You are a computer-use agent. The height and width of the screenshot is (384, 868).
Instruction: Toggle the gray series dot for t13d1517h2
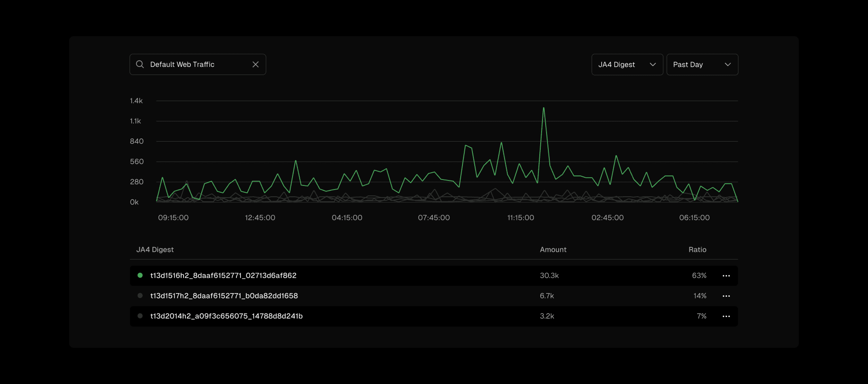click(x=140, y=296)
